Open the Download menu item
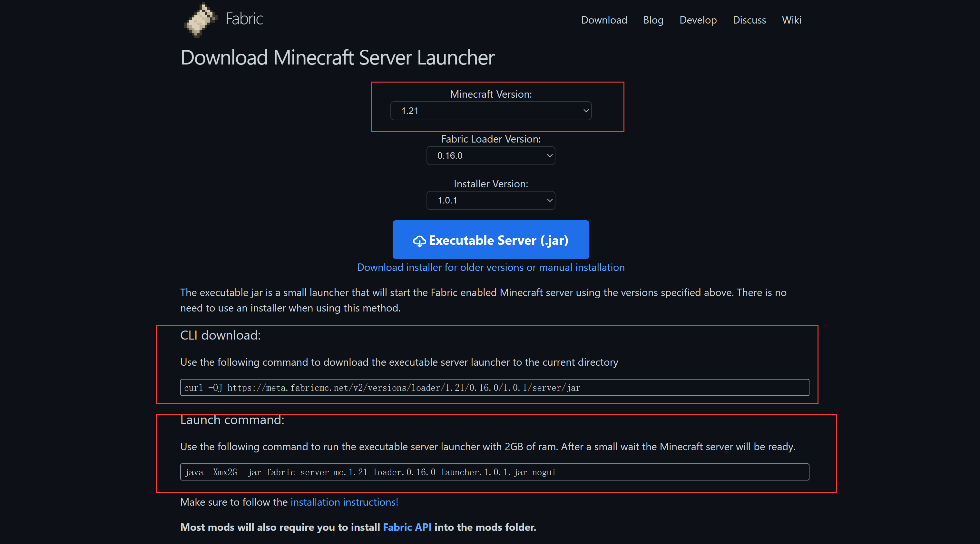980x544 pixels. [x=604, y=20]
